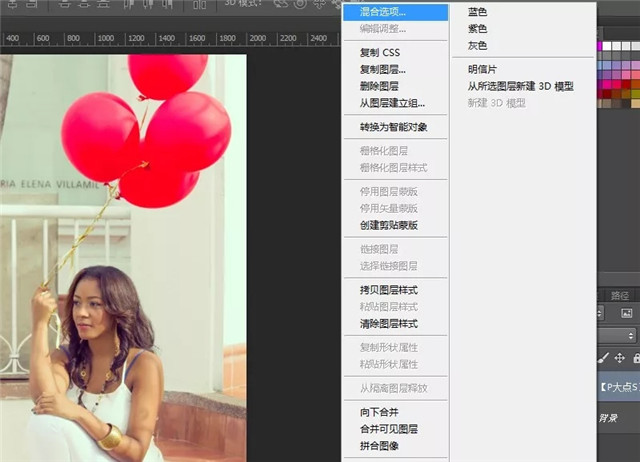This screenshot has width=640, height=462.
Task: Choose 拷贝图层样式 from menu
Action: click(388, 290)
